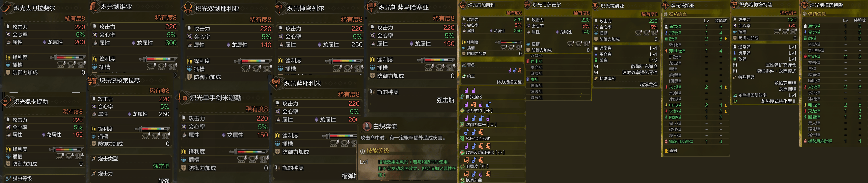868x183 pixels.
Task: Select the insect glaive icon of 炽光棍卡提勒
Action: (6, 101)
